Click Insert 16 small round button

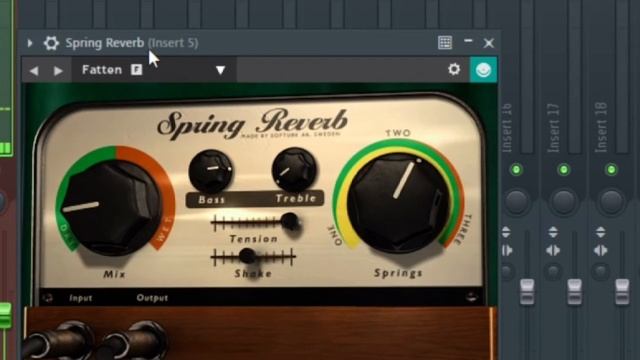507,271
